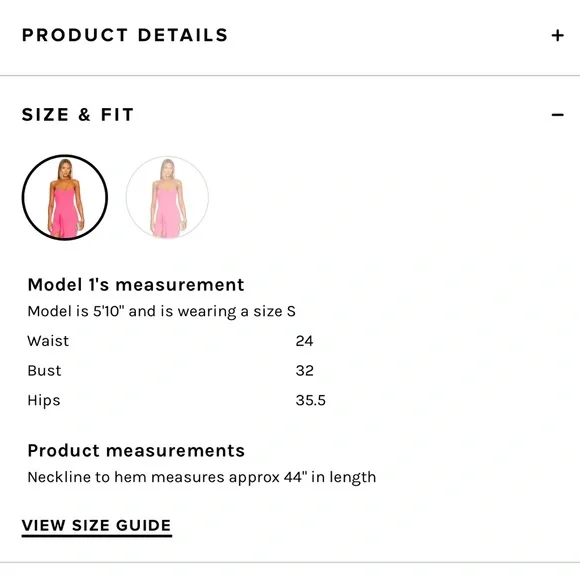
Task: Click the Waist label
Action: point(48,341)
